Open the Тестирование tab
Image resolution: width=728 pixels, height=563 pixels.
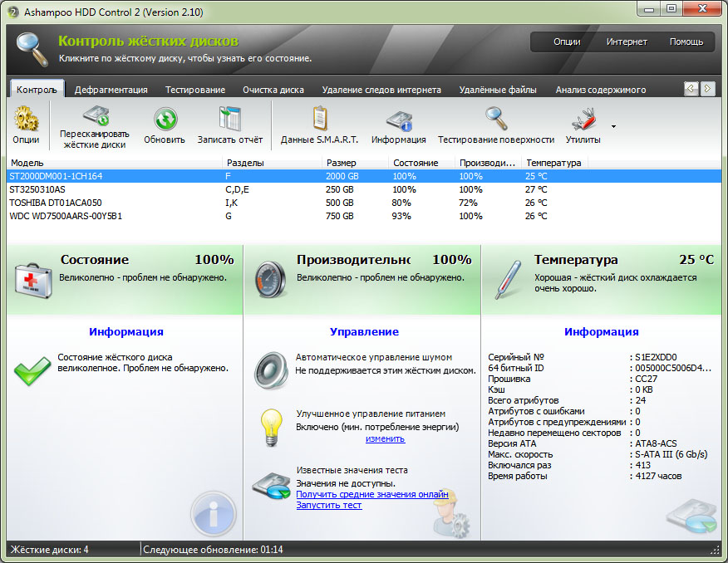point(195,90)
